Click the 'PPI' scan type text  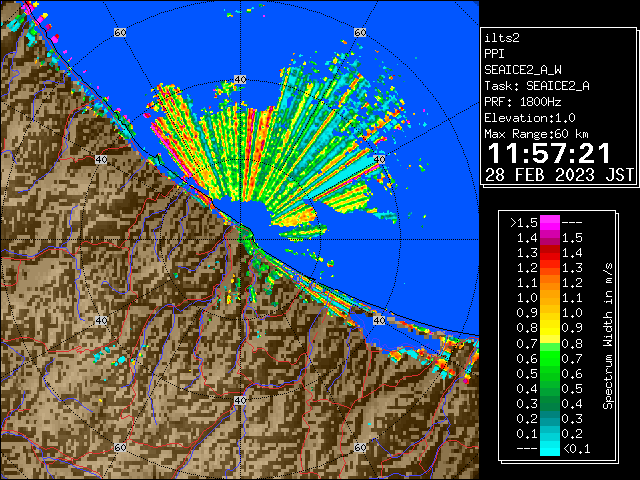pos(494,54)
